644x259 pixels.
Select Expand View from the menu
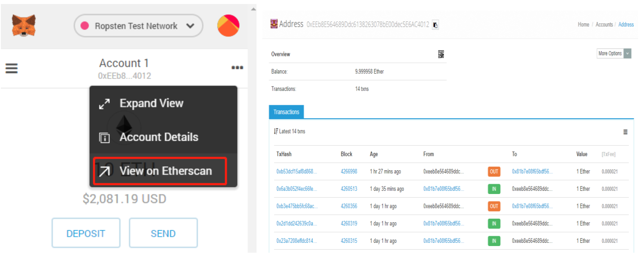click(x=151, y=104)
